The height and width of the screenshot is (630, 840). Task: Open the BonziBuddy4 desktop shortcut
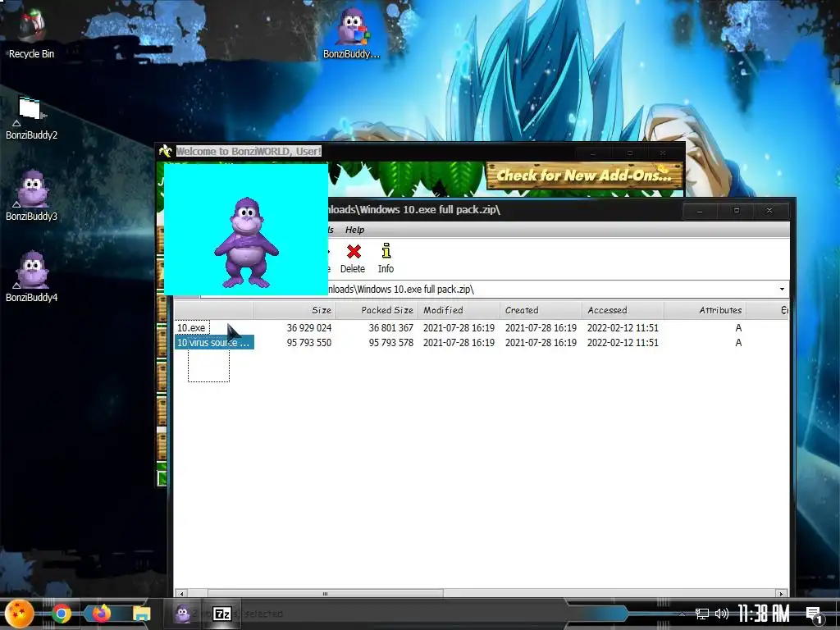pyautogui.click(x=31, y=276)
